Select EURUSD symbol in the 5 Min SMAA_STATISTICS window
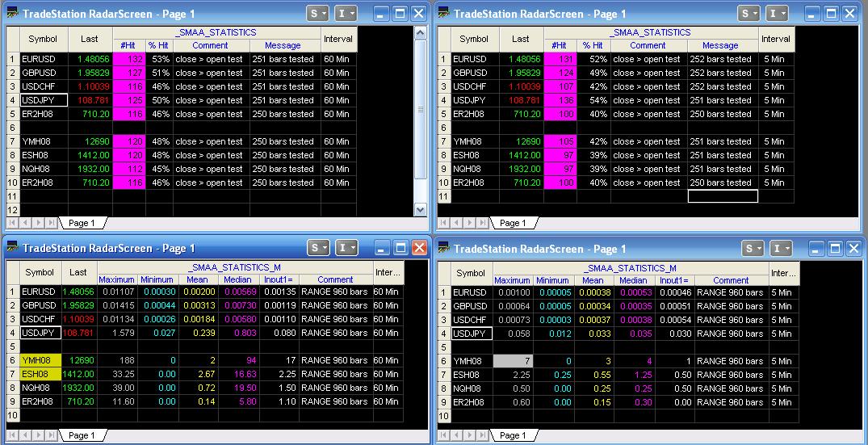The width and height of the screenshot is (868, 445). 475,59
